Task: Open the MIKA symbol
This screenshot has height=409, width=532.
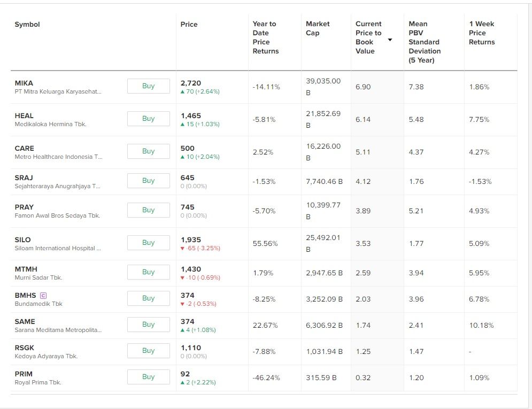Action: [24, 83]
